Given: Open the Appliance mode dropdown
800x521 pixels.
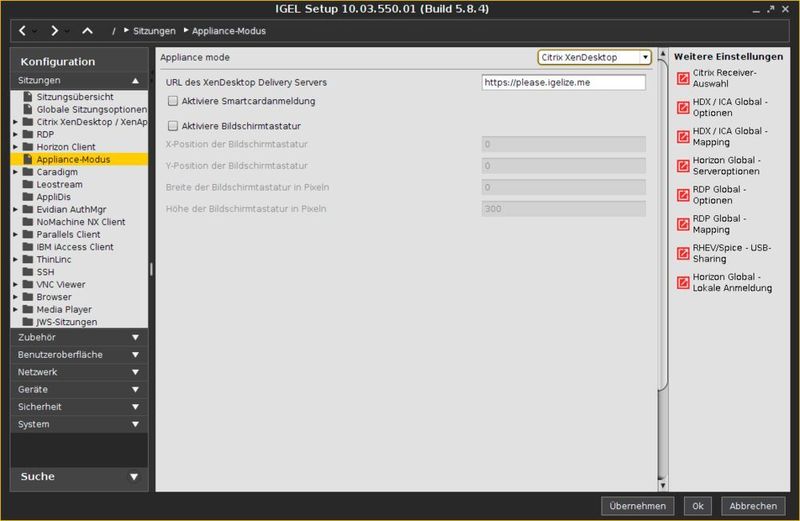Looking at the screenshot, I should coord(594,58).
